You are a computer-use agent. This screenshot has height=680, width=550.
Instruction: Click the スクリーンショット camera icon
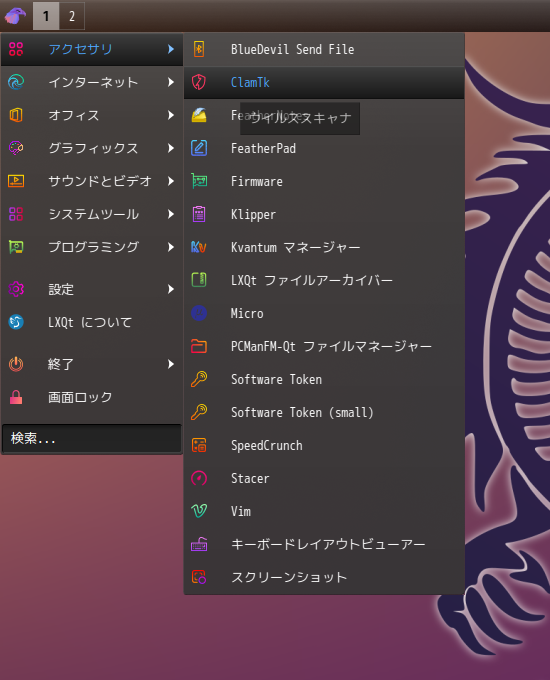[199, 577]
